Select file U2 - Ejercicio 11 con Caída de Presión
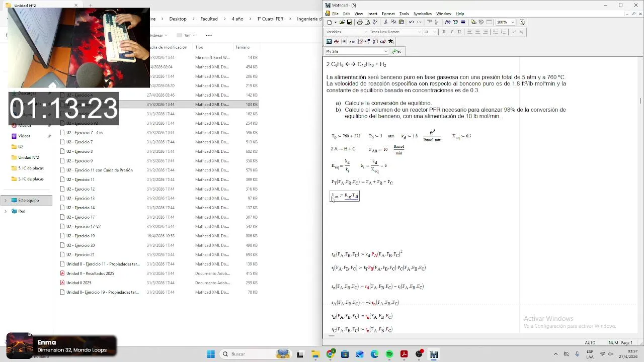The height and width of the screenshot is (362, 644). pos(100,170)
